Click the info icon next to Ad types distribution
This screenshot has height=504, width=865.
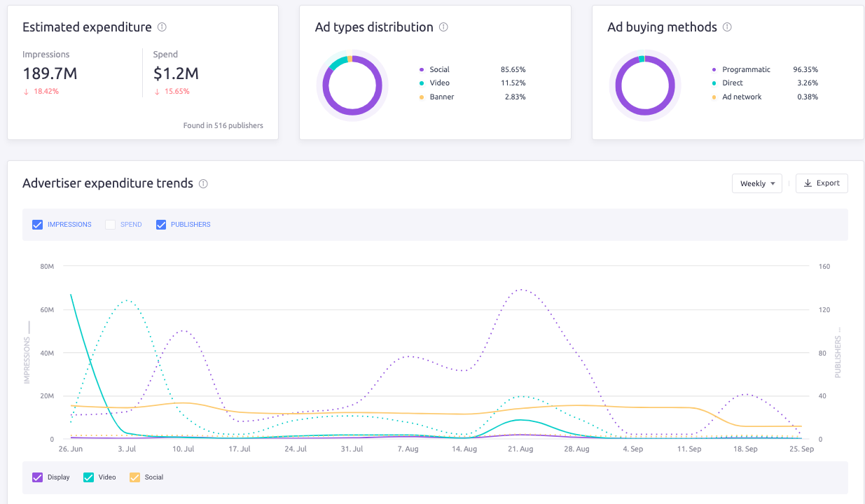(x=443, y=27)
